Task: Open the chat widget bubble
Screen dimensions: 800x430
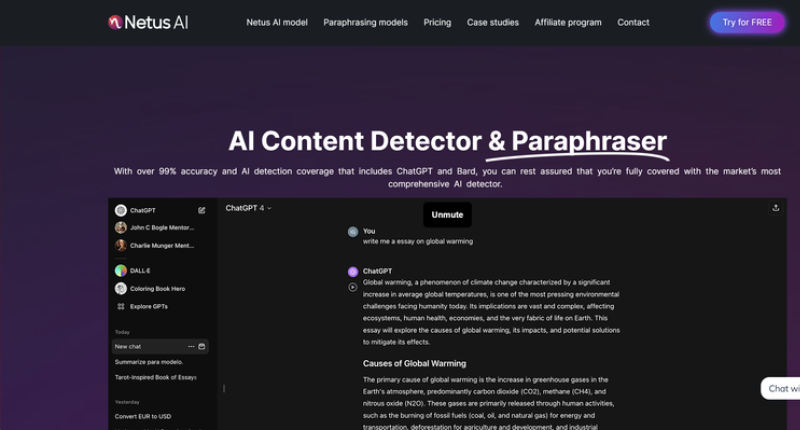Action: pyautogui.click(x=780, y=388)
